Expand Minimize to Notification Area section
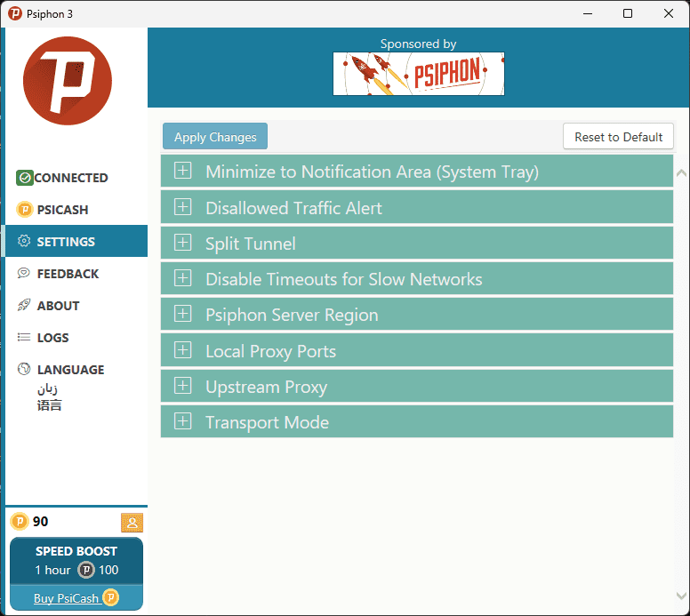Image resolution: width=690 pixels, height=616 pixels. [x=417, y=171]
